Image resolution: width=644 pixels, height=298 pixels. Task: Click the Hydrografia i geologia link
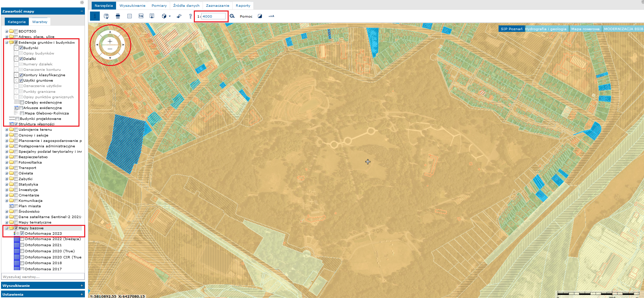pyautogui.click(x=546, y=29)
